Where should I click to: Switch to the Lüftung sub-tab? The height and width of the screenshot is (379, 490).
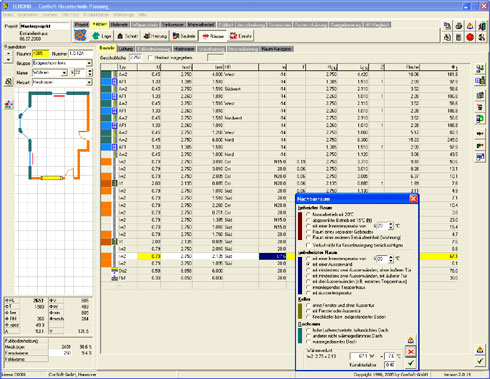tap(126, 49)
